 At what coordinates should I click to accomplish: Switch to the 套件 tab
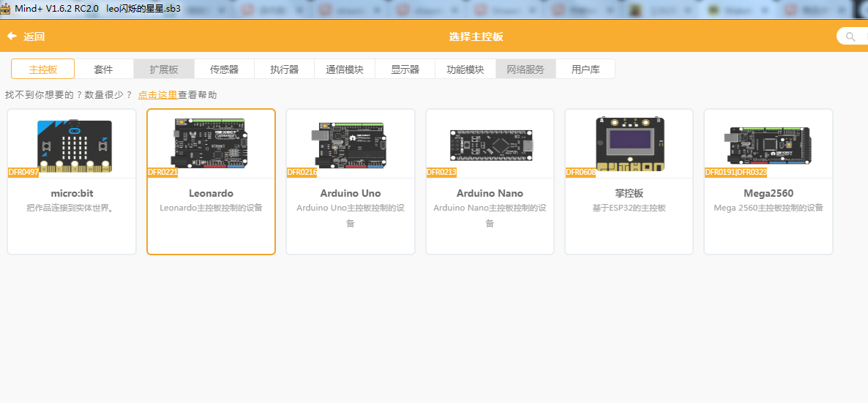tap(103, 69)
